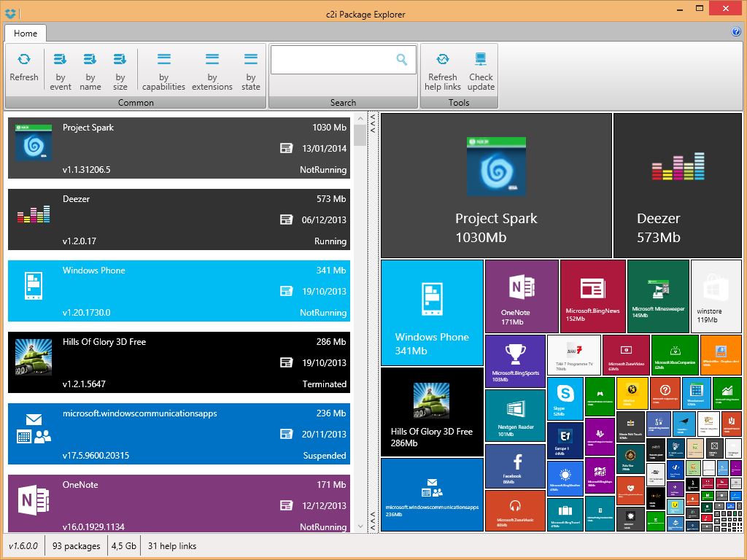Click version 'v1.1.31206.5' of Project Spark
Screen dimensions: 747x560
86,170
